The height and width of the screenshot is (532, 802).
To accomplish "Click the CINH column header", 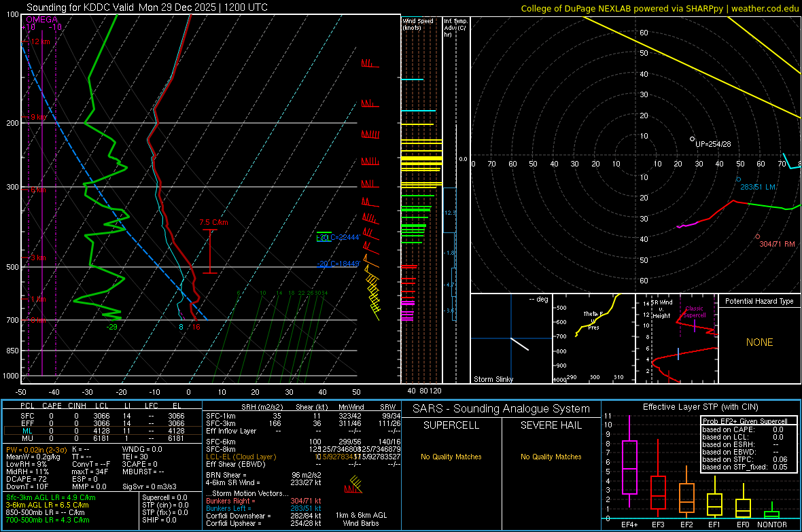I will click(x=77, y=406).
